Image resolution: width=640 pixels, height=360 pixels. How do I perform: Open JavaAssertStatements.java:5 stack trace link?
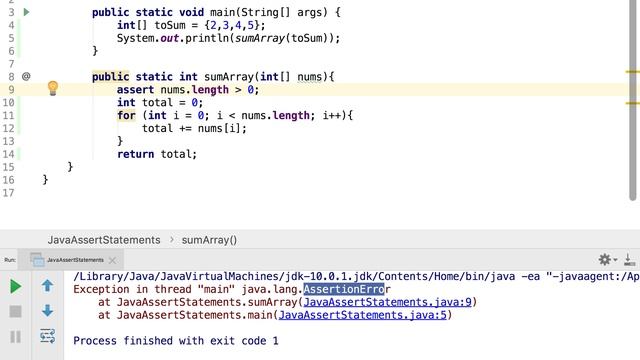pos(363,315)
